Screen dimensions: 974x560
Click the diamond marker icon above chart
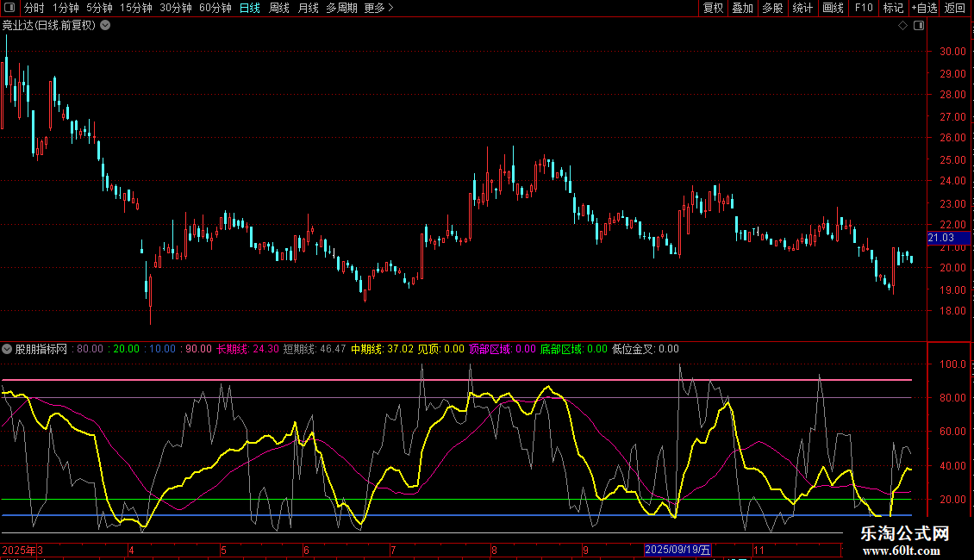point(902,26)
